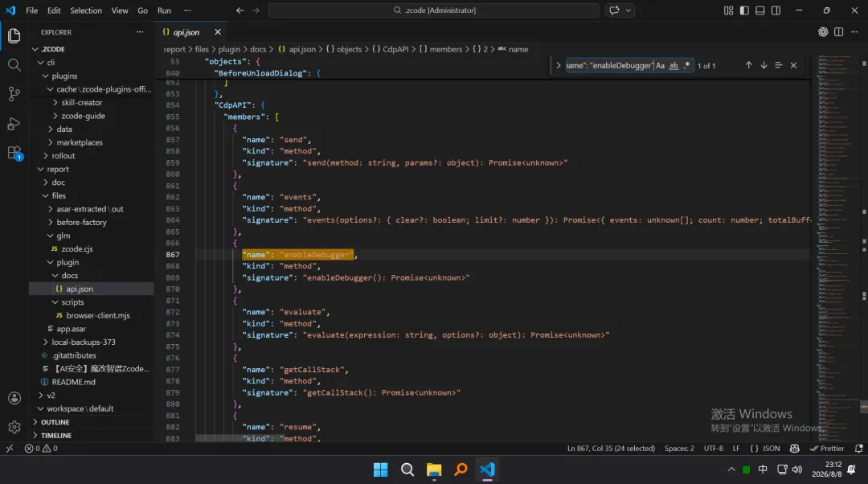Toggle Find in Selection
The width and height of the screenshot is (868, 484).
coord(778,65)
